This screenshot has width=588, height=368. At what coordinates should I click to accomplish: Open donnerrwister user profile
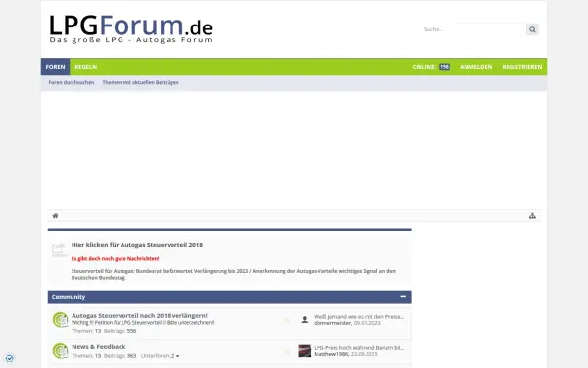click(332, 323)
